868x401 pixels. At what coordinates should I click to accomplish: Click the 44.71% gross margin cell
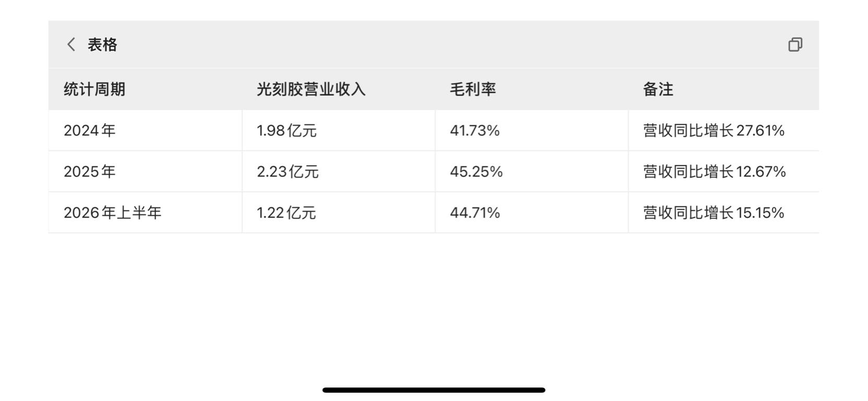tap(531, 213)
